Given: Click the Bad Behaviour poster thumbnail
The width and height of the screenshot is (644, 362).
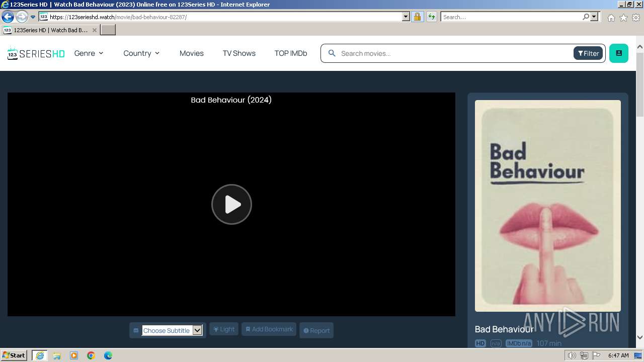Looking at the screenshot, I should (548, 206).
